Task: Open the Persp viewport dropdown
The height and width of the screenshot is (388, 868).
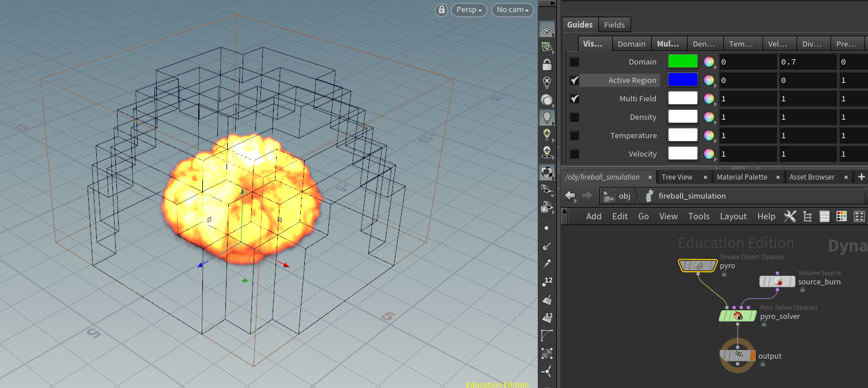Action: (x=469, y=10)
